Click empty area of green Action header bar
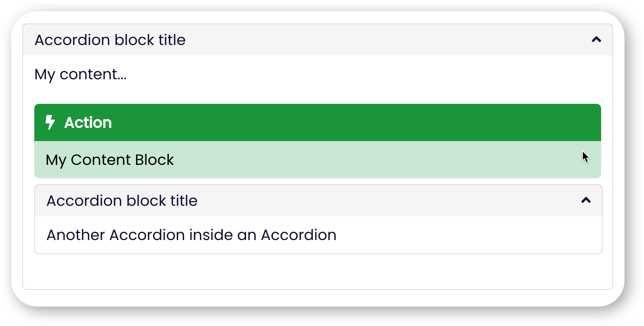644x326 pixels. click(x=354, y=122)
